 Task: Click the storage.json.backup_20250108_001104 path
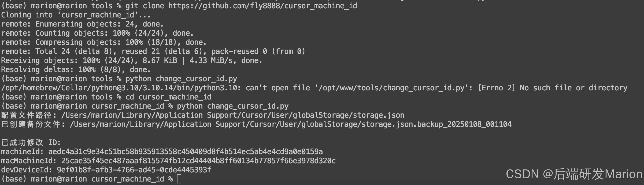point(291,124)
